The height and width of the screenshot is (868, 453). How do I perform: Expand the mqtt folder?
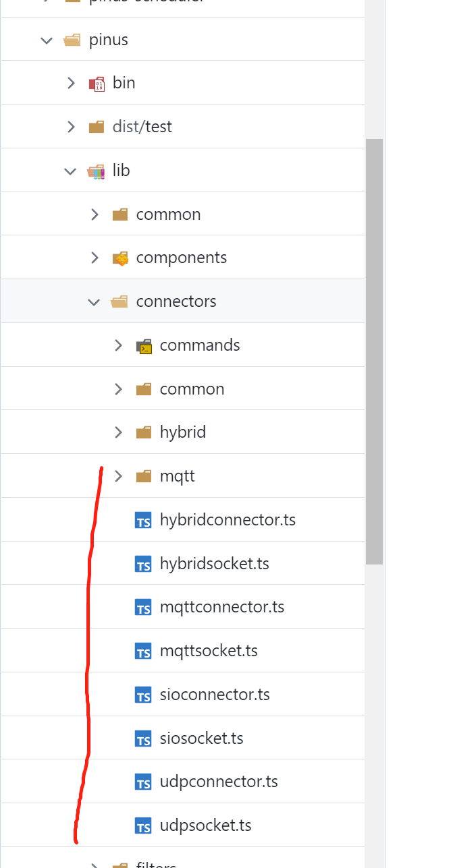click(118, 475)
